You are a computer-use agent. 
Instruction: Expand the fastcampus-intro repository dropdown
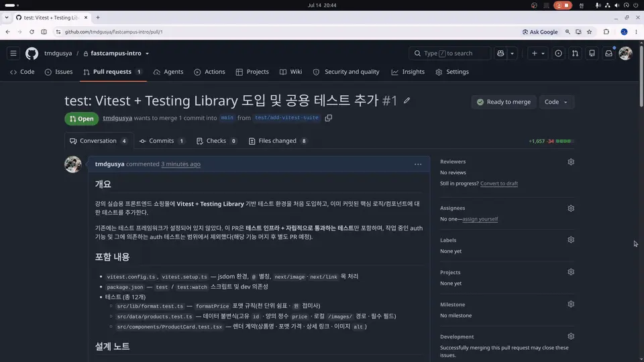click(147, 54)
